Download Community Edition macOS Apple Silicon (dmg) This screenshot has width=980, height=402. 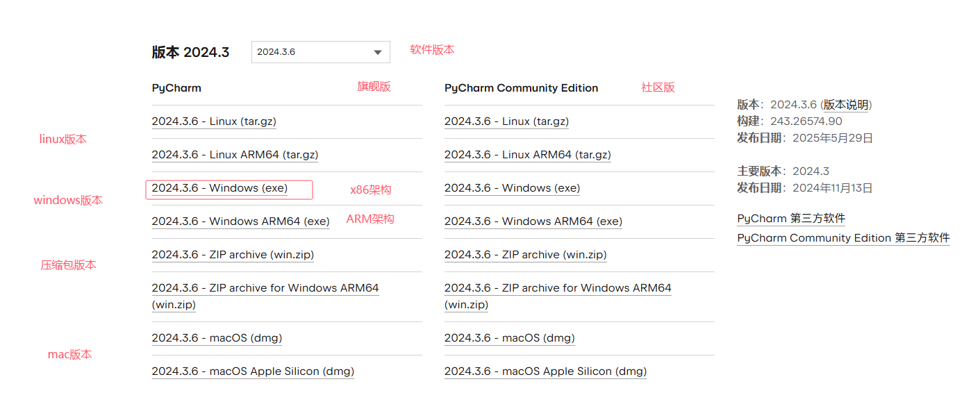pos(545,371)
